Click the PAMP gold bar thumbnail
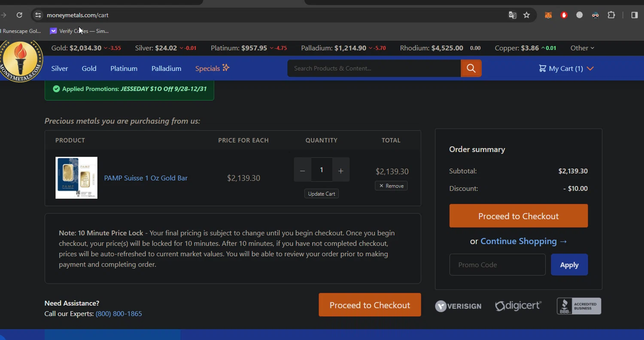Screen dimensions: 644x340 (x=76, y=178)
